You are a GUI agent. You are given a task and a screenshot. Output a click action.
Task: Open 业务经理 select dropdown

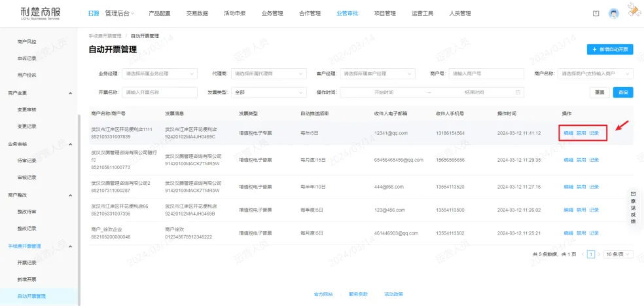pyautogui.click(x=160, y=73)
